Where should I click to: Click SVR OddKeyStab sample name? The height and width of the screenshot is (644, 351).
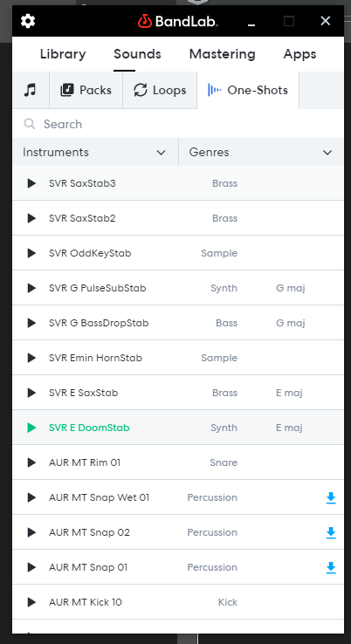coord(90,253)
